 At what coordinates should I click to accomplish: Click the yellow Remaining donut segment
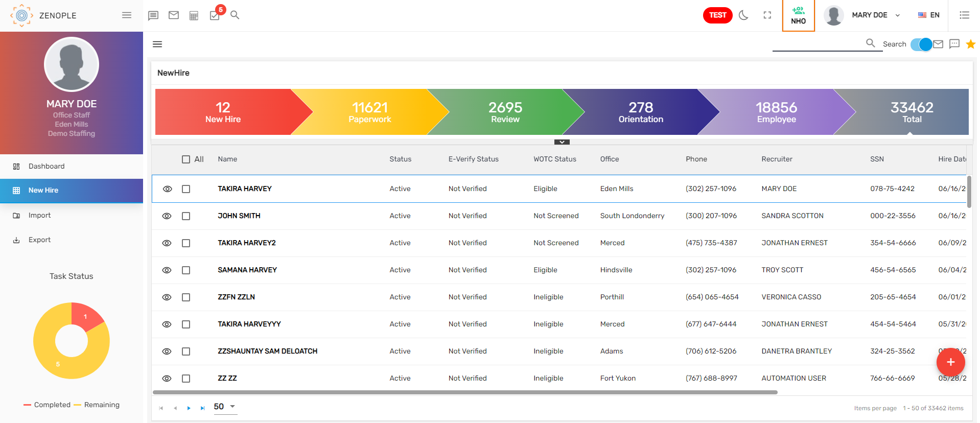[x=58, y=364]
